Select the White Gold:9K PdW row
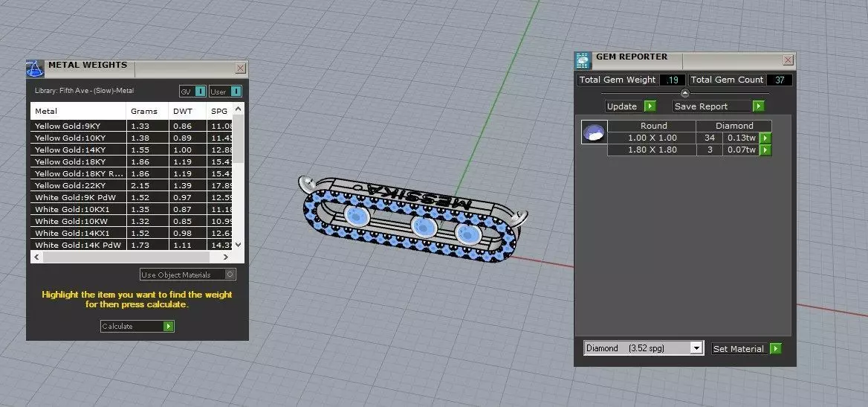The image size is (868, 407). (132, 197)
